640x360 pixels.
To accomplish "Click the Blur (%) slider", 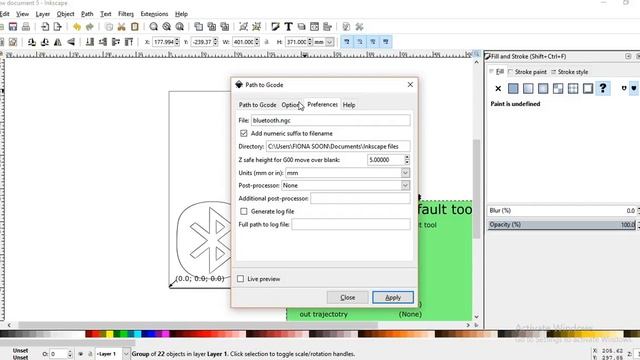I will (x=562, y=211).
